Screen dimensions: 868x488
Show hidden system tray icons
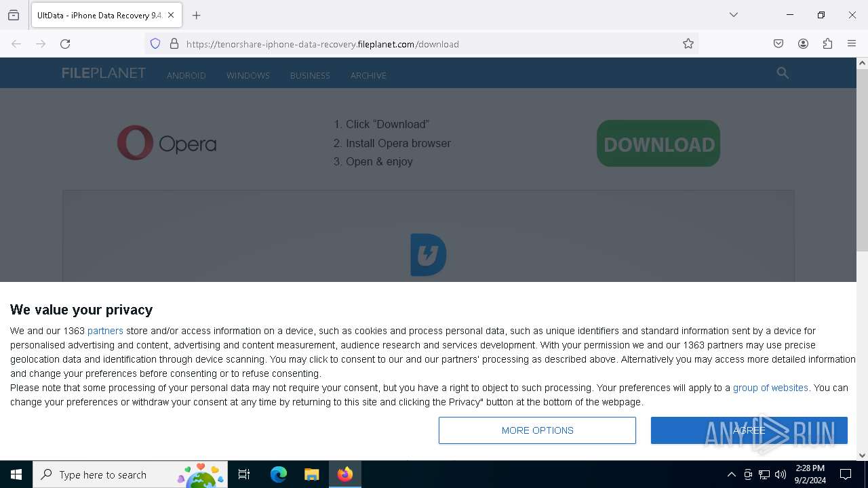pos(731,474)
